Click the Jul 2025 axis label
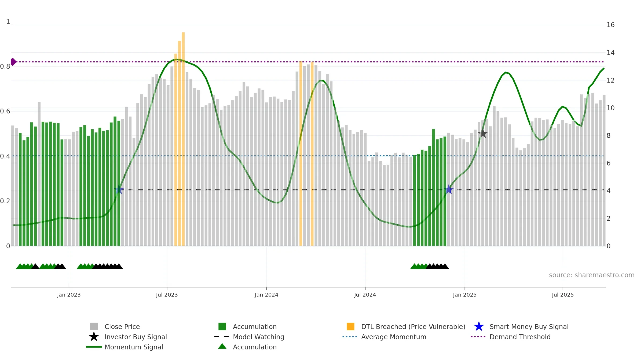This screenshot has width=644, height=362. 563,295
